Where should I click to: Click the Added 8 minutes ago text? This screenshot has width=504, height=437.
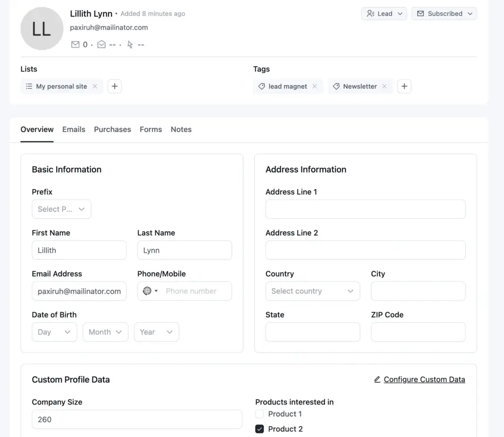[x=153, y=13]
